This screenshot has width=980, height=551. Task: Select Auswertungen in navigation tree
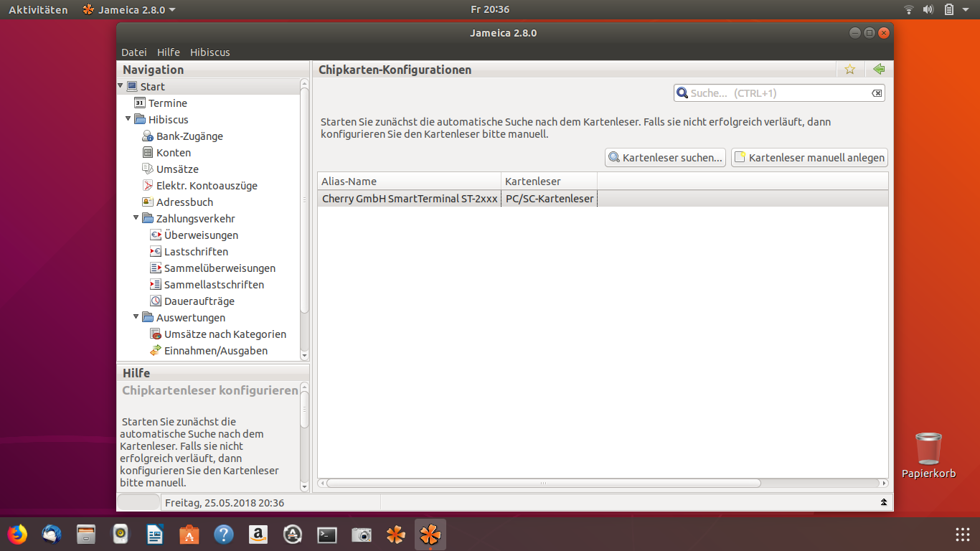click(191, 317)
